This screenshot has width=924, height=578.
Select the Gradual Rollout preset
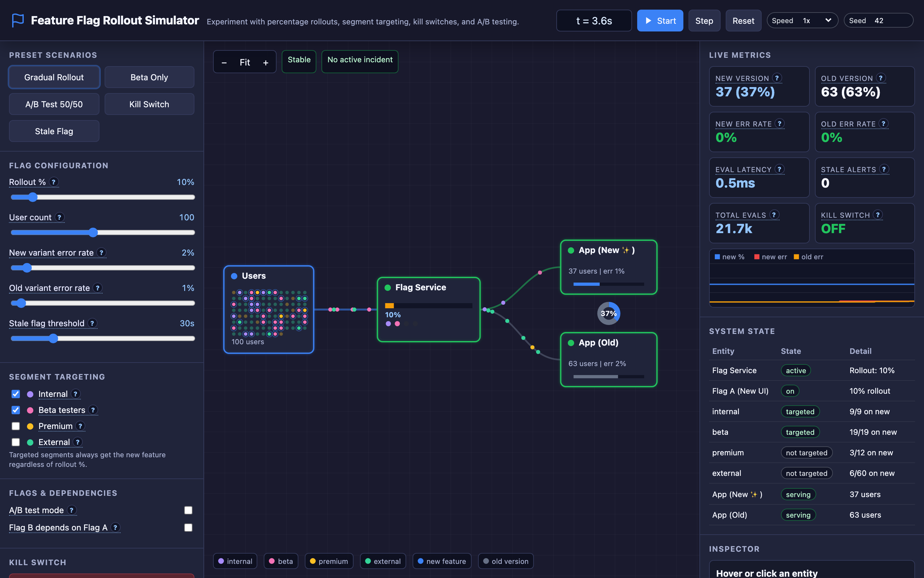tap(54, 77)
